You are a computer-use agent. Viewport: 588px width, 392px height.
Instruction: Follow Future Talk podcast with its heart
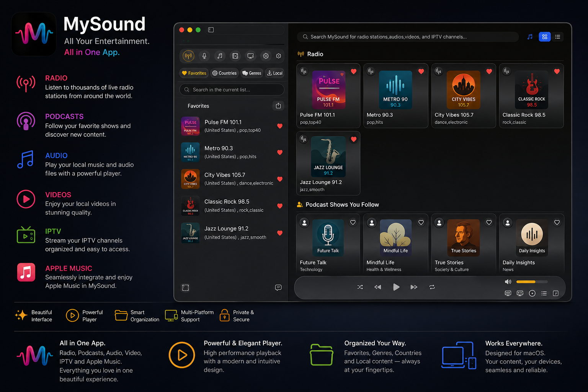click(353, 222)
